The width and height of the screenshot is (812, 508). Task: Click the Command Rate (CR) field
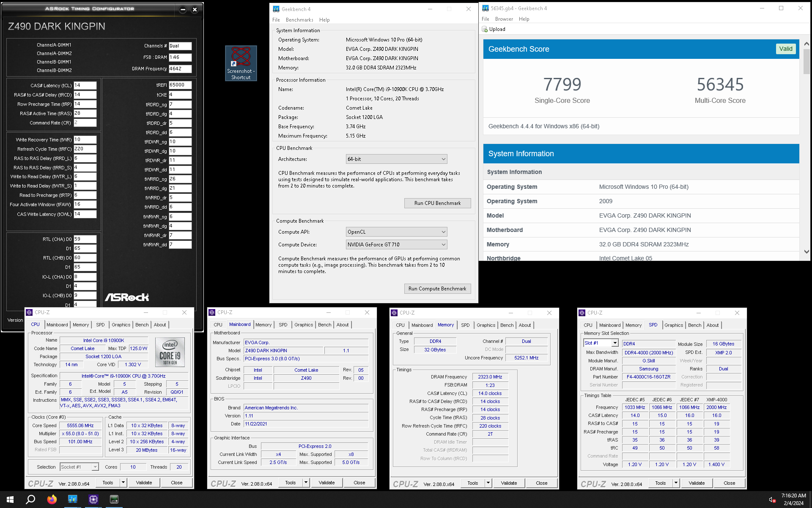(85, 123)
